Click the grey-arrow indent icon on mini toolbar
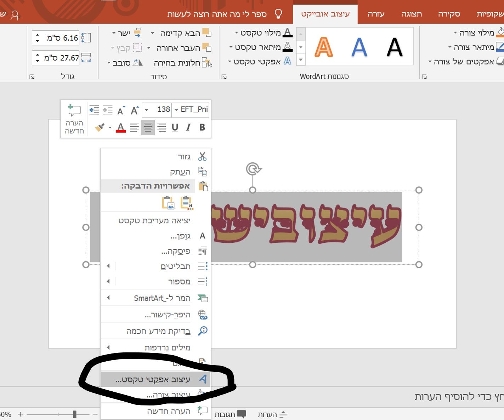 click(x=108, y=110)
